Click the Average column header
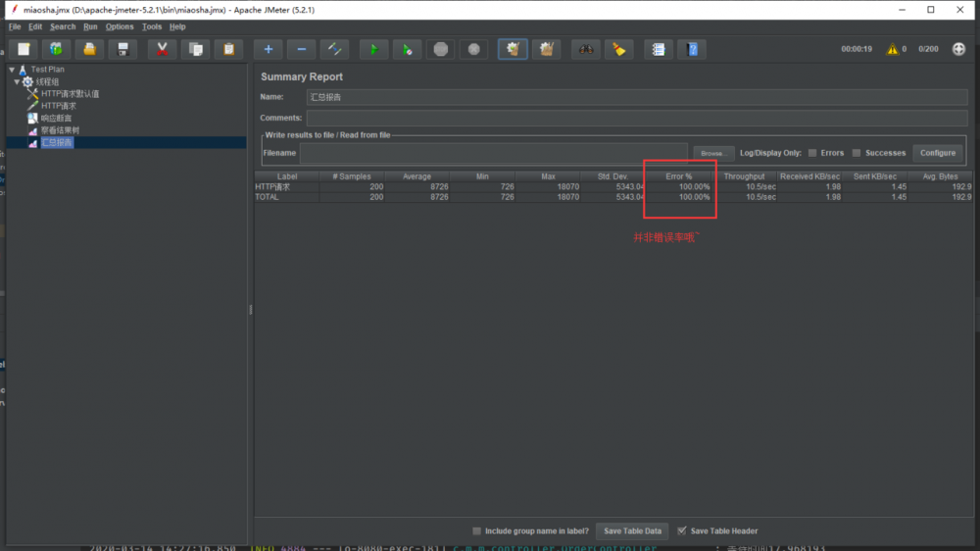 tap(416, 176)
